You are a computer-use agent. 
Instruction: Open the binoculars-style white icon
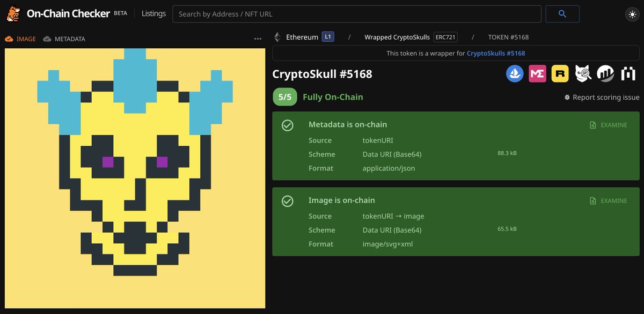point(628,74)
